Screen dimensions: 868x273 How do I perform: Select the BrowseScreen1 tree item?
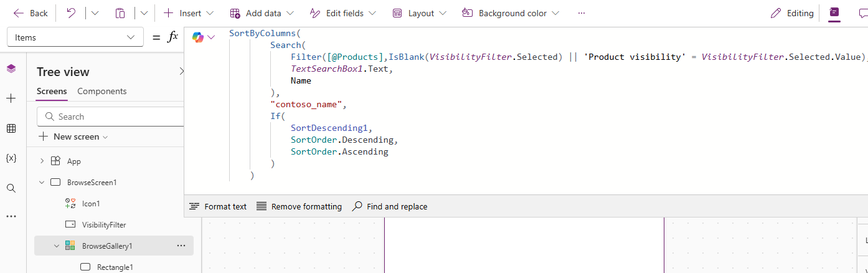coord(92,183)
